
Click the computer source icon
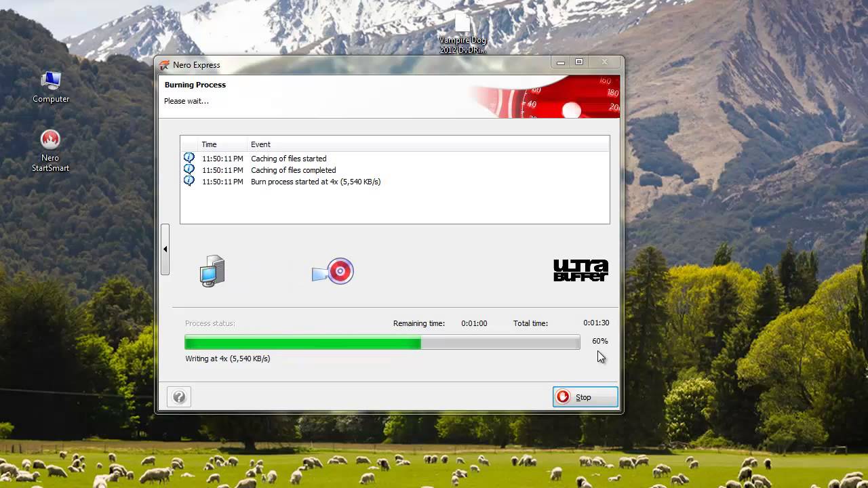[x=212, y=271]
